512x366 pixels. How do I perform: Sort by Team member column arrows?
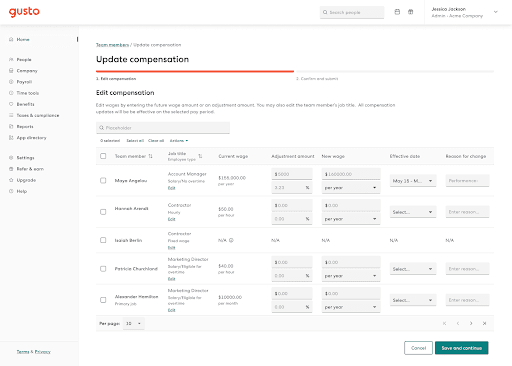(x=151, y=156)
